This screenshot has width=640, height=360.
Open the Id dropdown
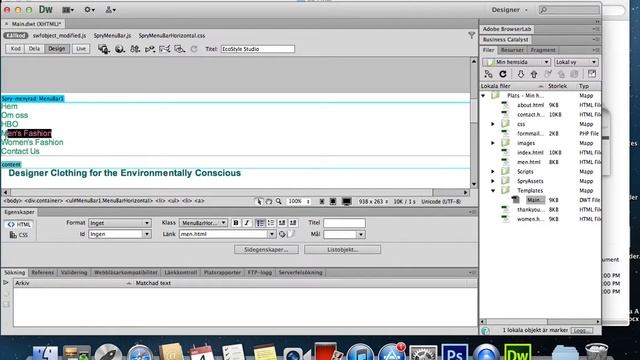coord(120,234)
